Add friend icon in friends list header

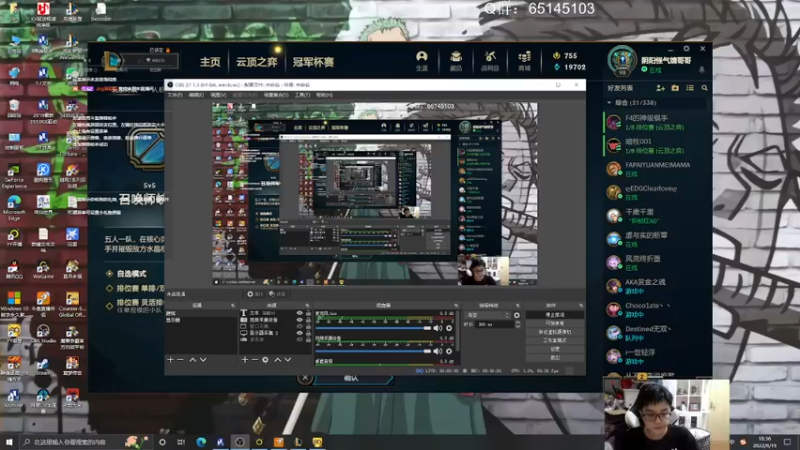[660, 88]
